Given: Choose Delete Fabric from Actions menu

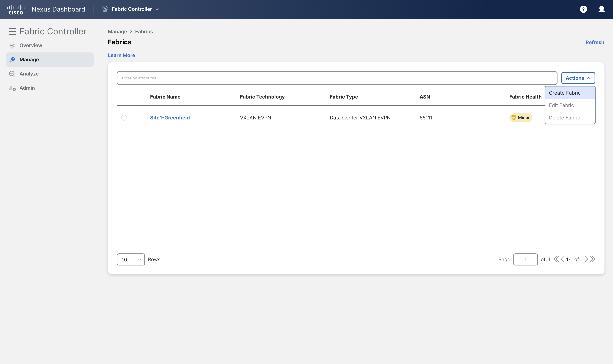Looking at the screenshot, I should point(570,118).
